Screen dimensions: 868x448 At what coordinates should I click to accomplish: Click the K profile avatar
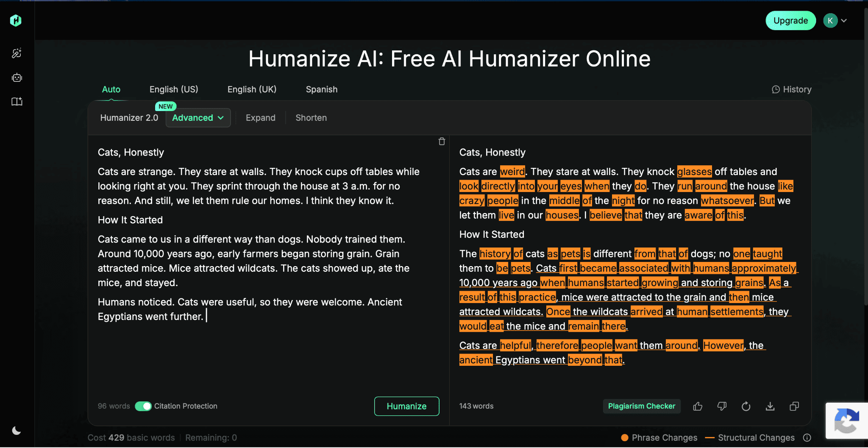coord(830,20)
